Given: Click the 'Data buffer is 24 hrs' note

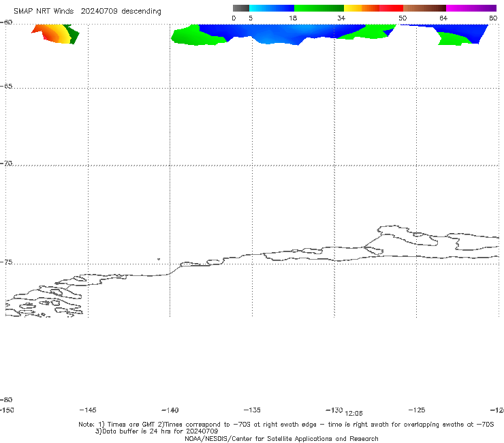Looking at the screenshot, I should (157, 431).
